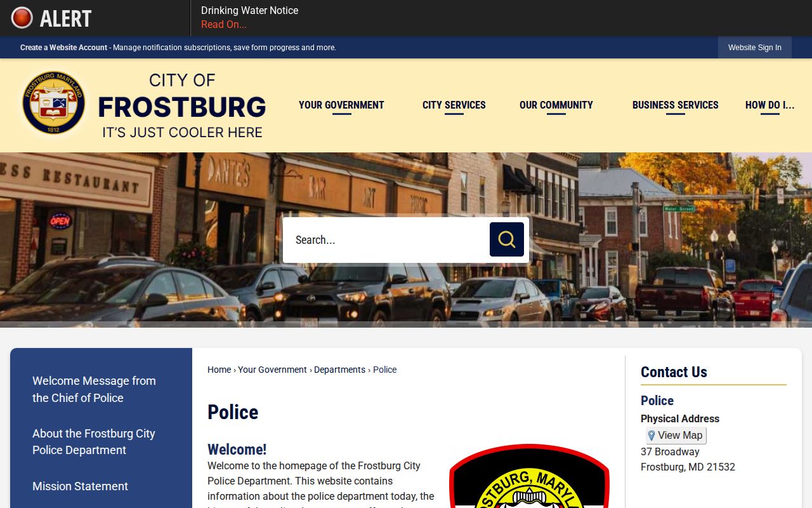Click the 37 Broadway address text

tap(670, 452)
